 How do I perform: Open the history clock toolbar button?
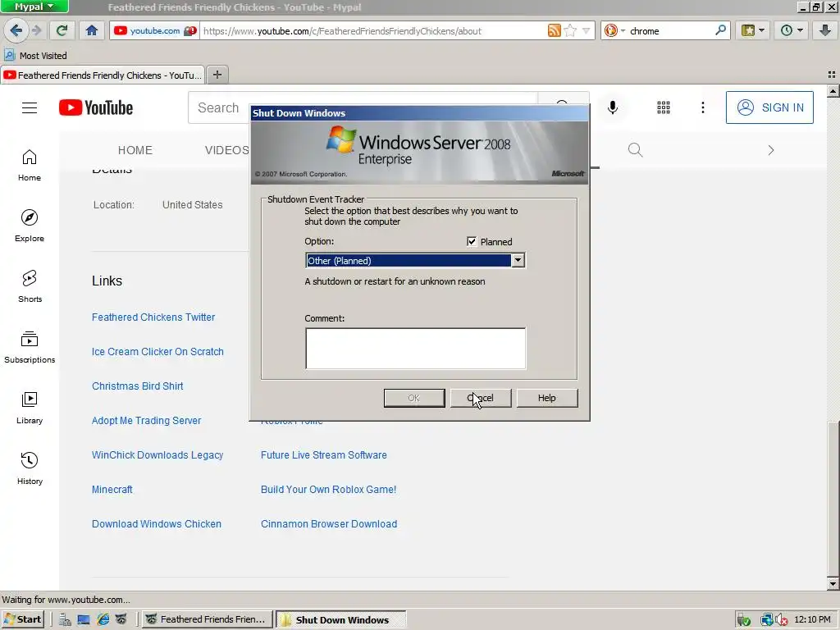click(792, 30)
